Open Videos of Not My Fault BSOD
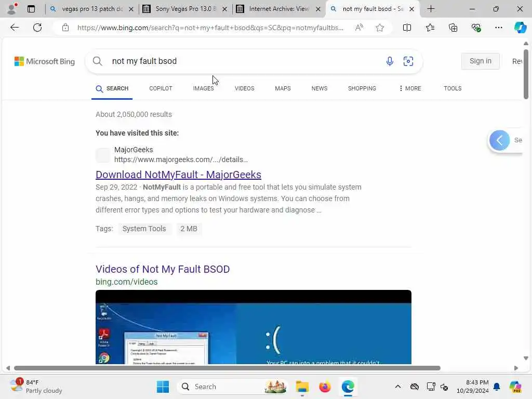The width and height of the screenshot is (532, 399). coord(163,269)
